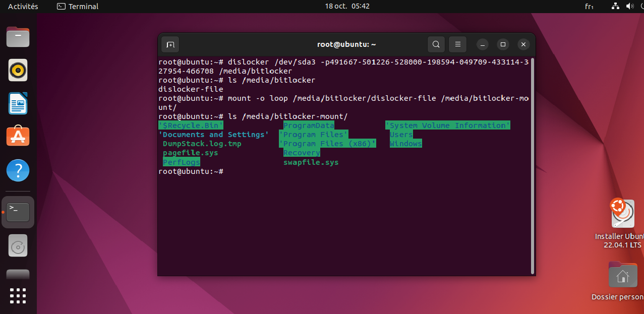Select the Terminal icon in dock
Viewport: 644px width, 314px height.
[x=18, y=212]
